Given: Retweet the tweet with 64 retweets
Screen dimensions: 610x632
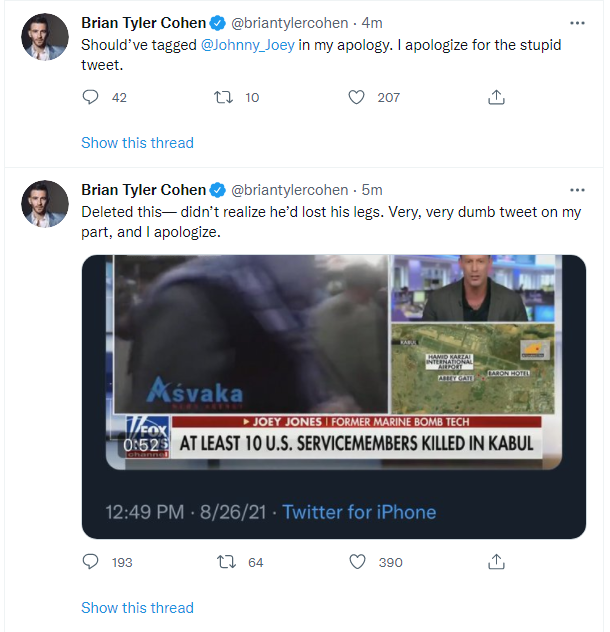Looking at the screenshot, I should (x=226, y=561).
